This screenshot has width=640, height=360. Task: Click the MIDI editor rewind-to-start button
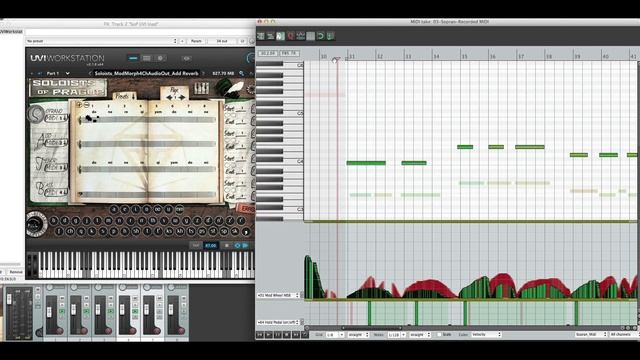tap(260, 335)
